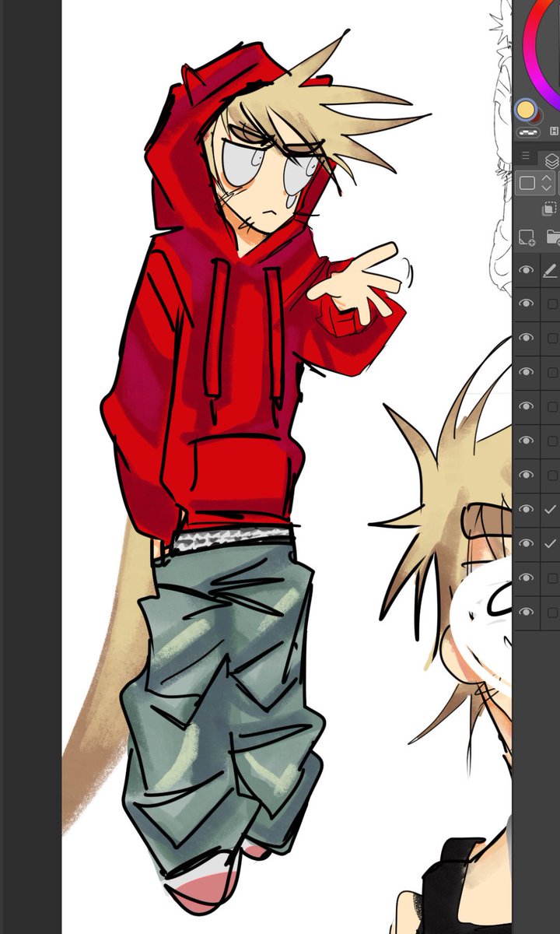Open the layer display box with up-down arrows
This screenshot has height=934, width=560.
536,184
